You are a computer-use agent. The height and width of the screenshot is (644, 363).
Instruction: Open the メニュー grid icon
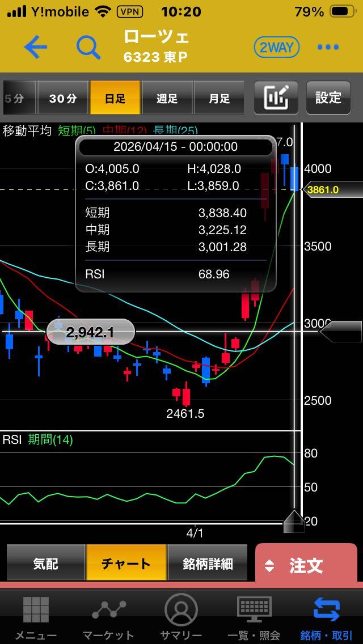[35, 616]
